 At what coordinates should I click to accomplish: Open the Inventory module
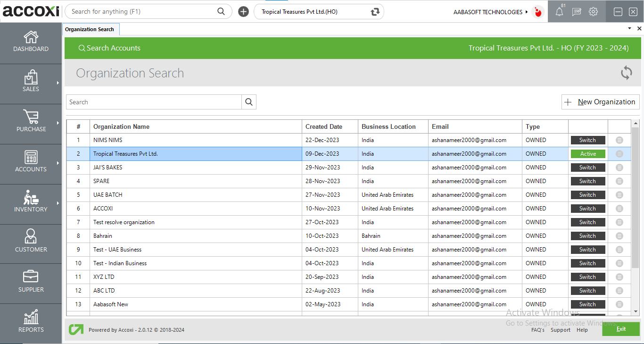tap(31, 203)
